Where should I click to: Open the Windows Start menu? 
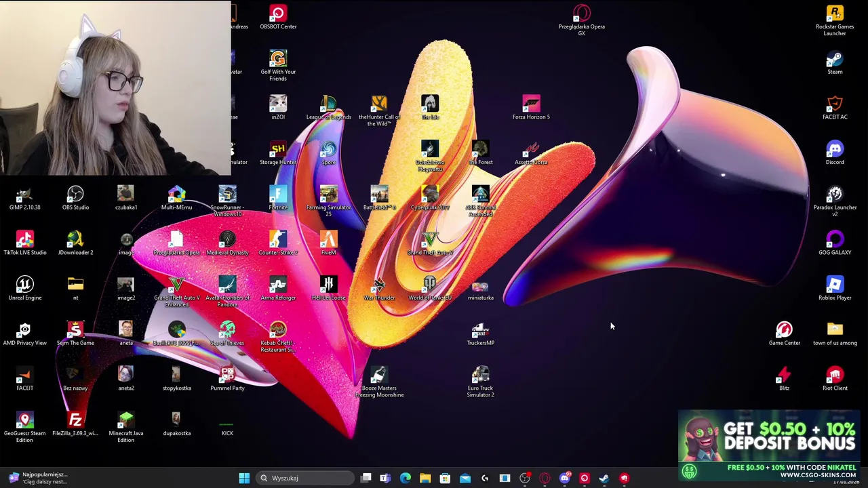point(244,478)
